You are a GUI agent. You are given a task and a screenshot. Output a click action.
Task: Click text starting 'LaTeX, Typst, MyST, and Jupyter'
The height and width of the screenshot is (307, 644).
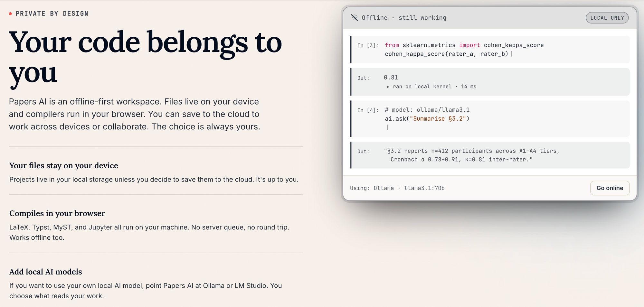pos(149,232)
